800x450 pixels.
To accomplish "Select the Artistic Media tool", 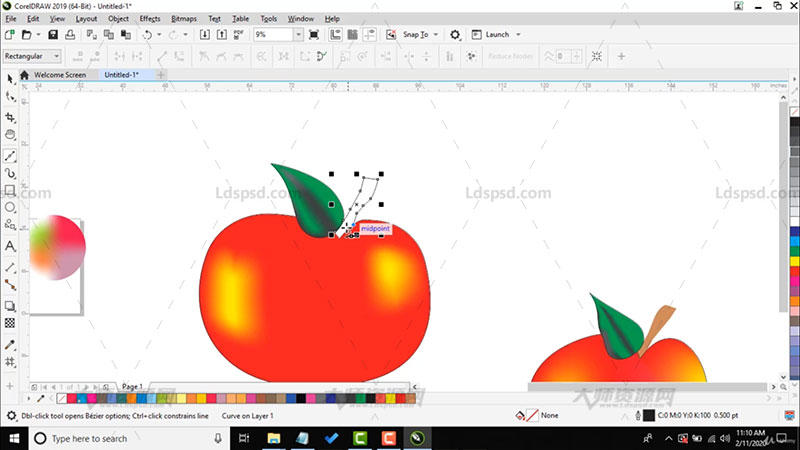I will pyautogui.click(x=10, y=173).
